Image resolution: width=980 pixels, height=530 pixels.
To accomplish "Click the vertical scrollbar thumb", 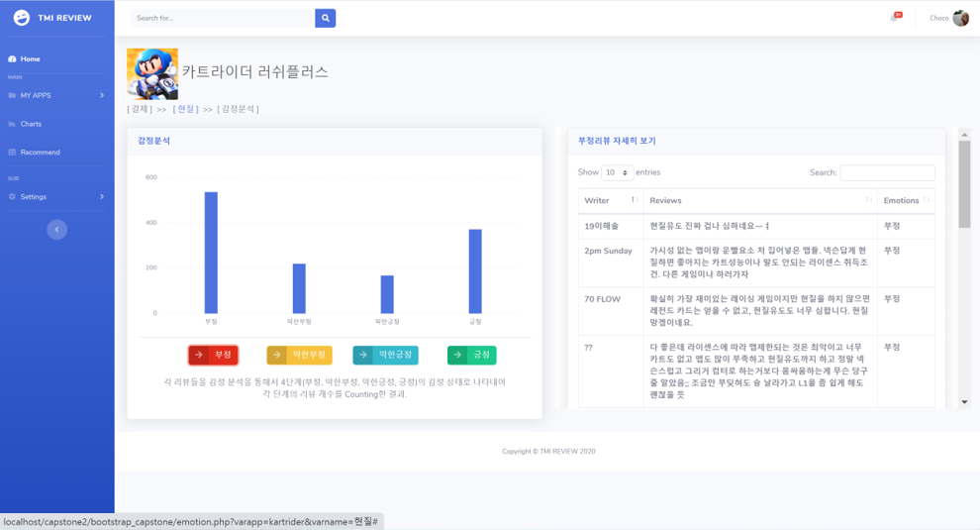I will click(x=964, y=184).
